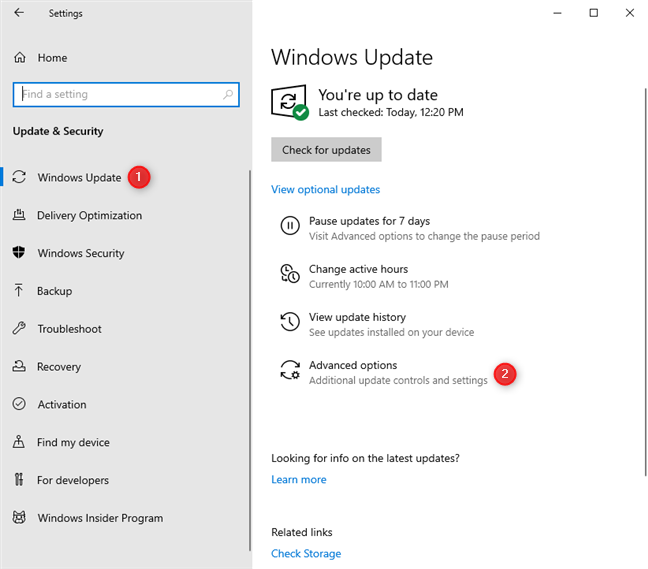Click Check for updates button
Image resolution: width=648 pixels, height=569 pixels.
pyautogui.click(x=326, y=150)
